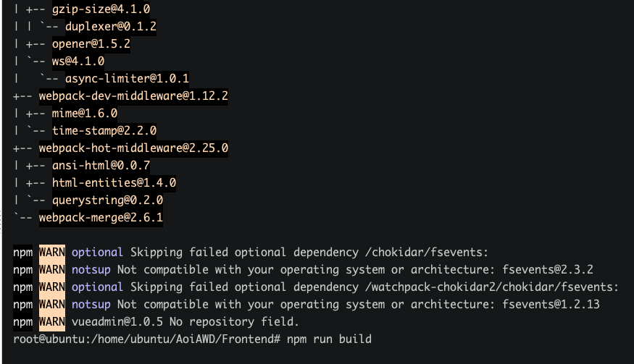
Task: Click the ws@4.1.0 package entry
Action: click(78, 62)
